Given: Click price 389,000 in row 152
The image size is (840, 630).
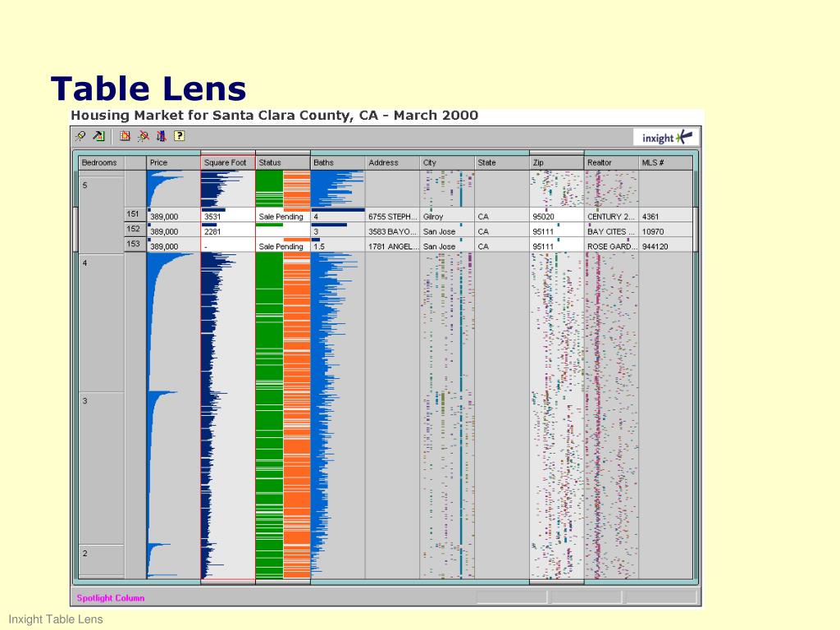Looking at the screenshot, I should point(164,232).
